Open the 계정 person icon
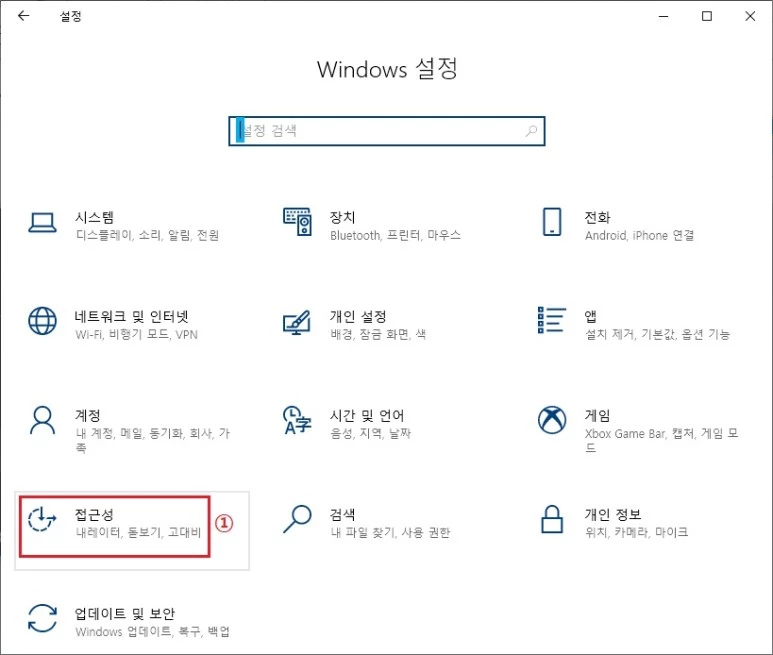This screenshot has width=773, height=655. coord(42,420)
